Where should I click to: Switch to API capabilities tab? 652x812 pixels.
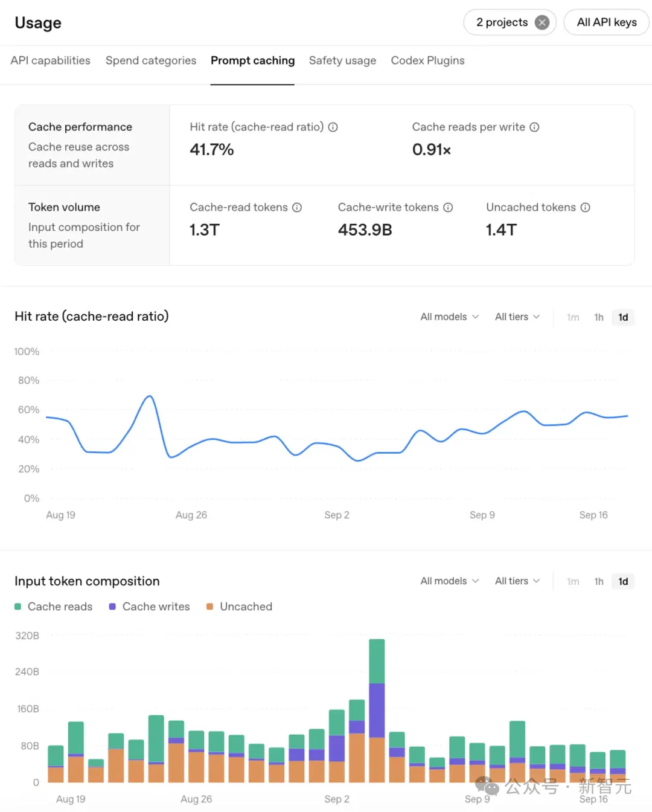[x=50, y=60]
